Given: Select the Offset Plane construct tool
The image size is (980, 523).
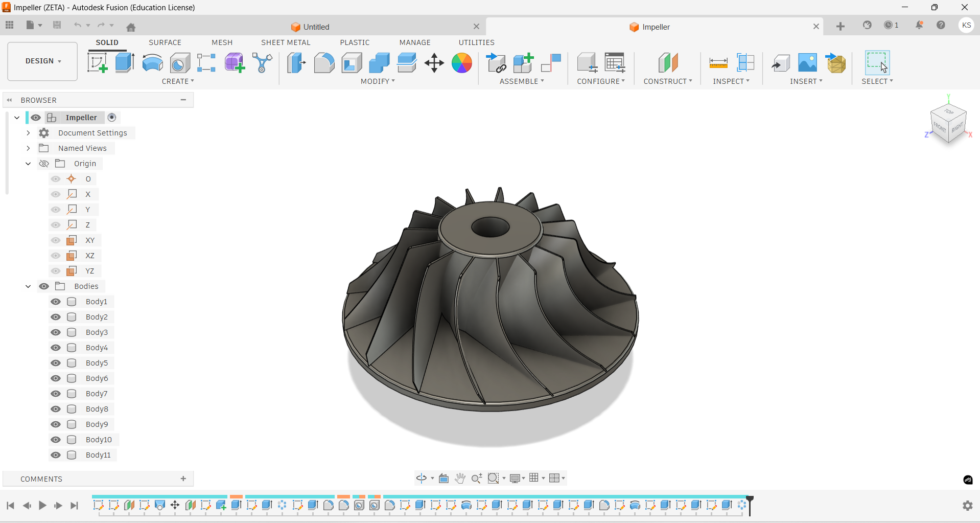Looking at the screenshot, I should pos(668,63).
